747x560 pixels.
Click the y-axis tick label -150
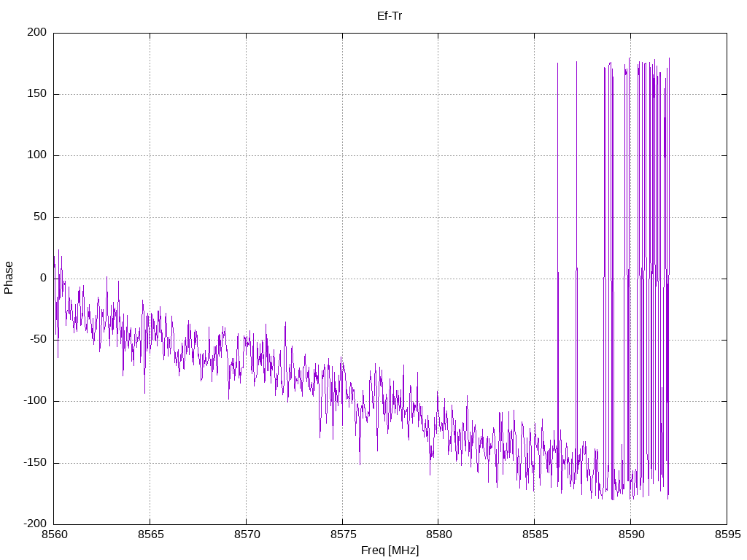pos(35,462)
